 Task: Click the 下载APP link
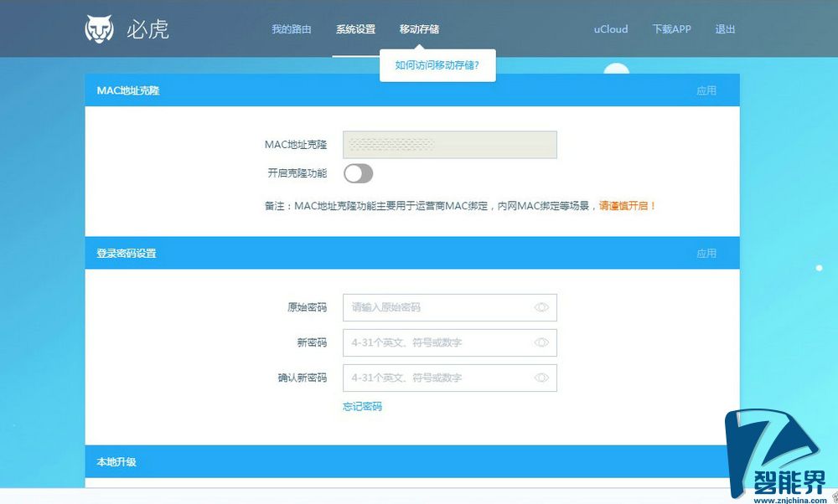(670, 29)
